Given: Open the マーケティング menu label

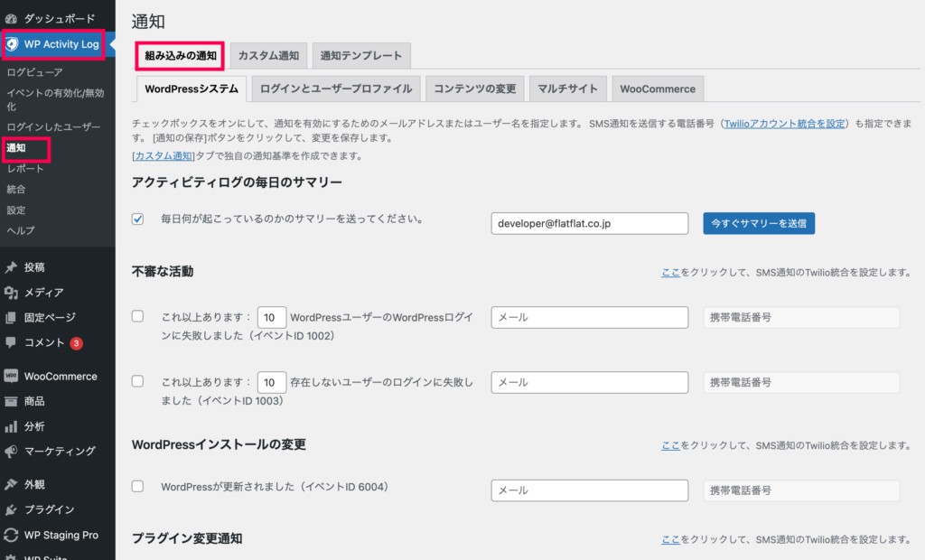Looking at the screenshot, I should coord(60,452).
